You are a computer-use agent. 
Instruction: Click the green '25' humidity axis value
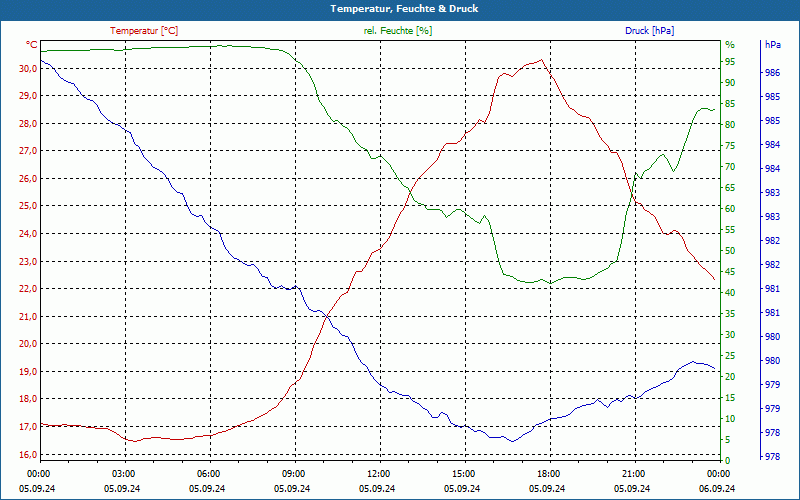[730, 356]
